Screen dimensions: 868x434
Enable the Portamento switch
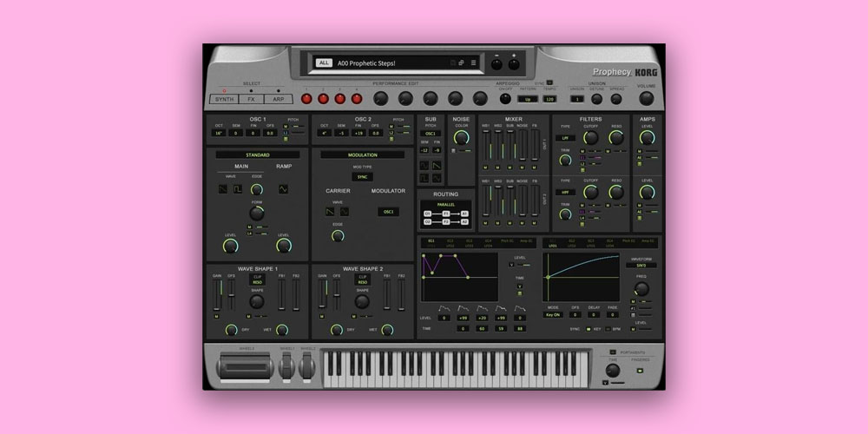pyautogui.click(x=611, y=352)
